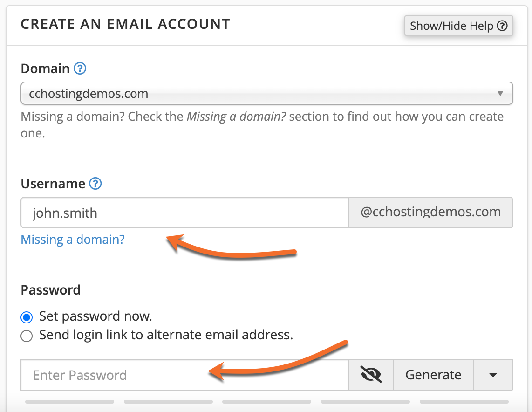Click the @cchostingdemos.com domain suffix label
Viewport: 532px width, 412px height.
coord(431,213)
